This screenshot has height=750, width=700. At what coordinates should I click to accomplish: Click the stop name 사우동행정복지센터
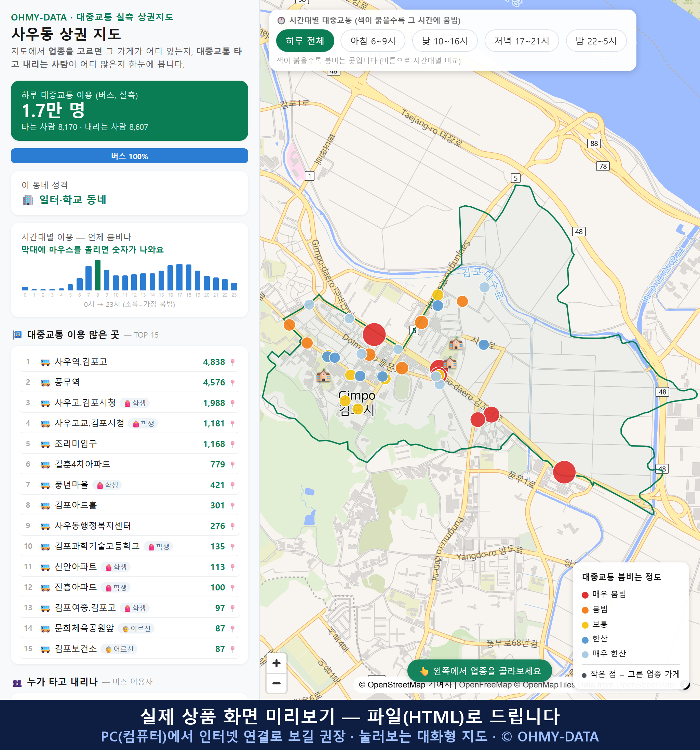[92, 526]
